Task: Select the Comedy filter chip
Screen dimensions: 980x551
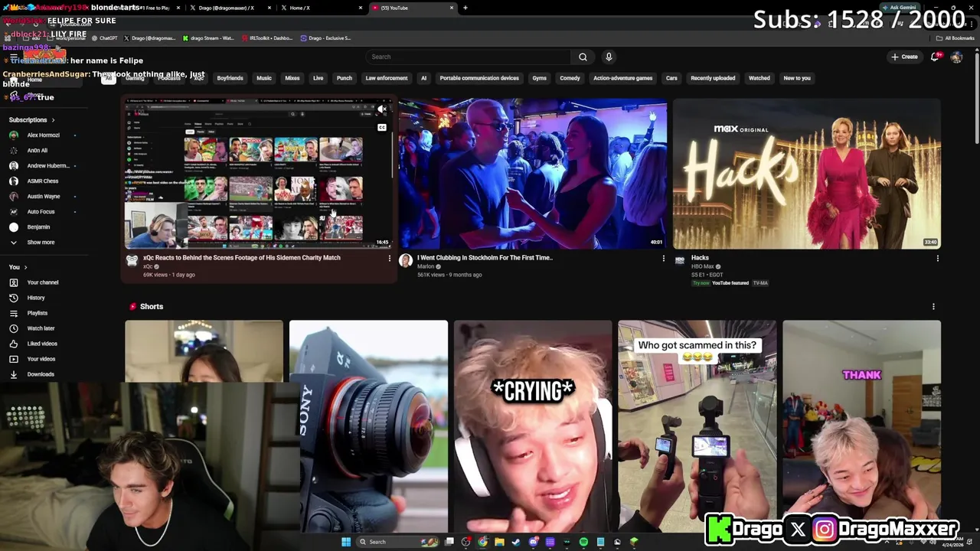Action: click(x=570, y=78)
